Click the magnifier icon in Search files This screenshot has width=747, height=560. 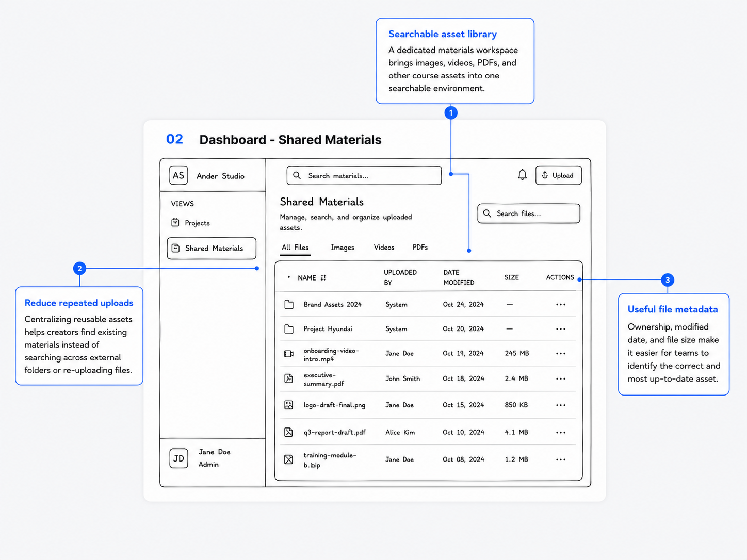(x=487, y=213)
